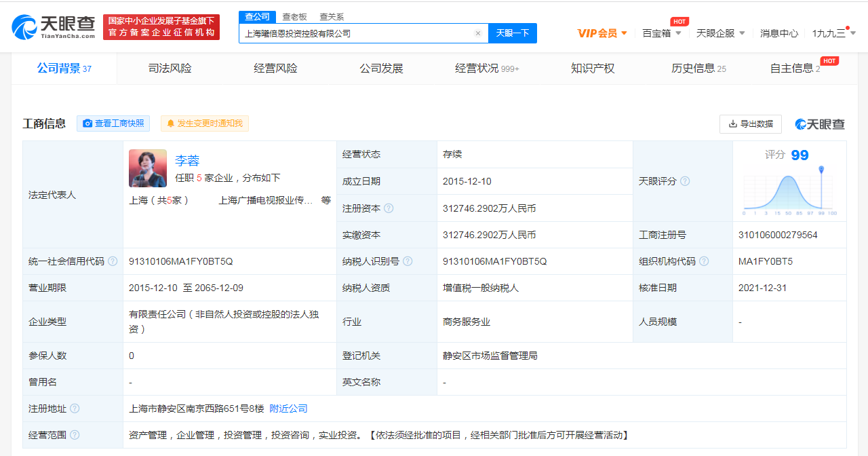Viewport: 868px width, 456px height.
Task: Click the help icon next to 注册资本
Action: pyautogui.click(x=389, y=208)
